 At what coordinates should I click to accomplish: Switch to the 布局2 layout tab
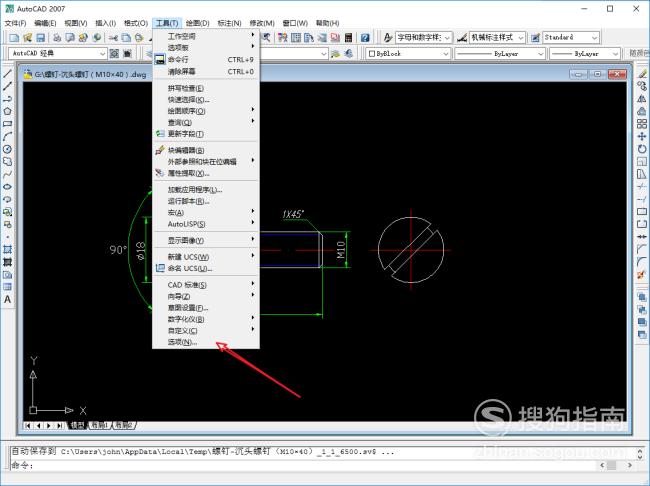[x=124, y=425]
